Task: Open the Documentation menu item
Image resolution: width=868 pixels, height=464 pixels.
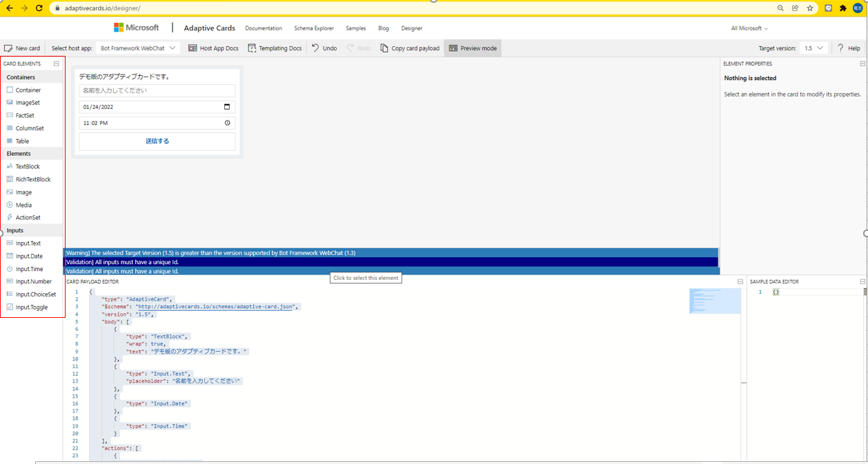Action: pyautogui.click(x=264, y=28)
